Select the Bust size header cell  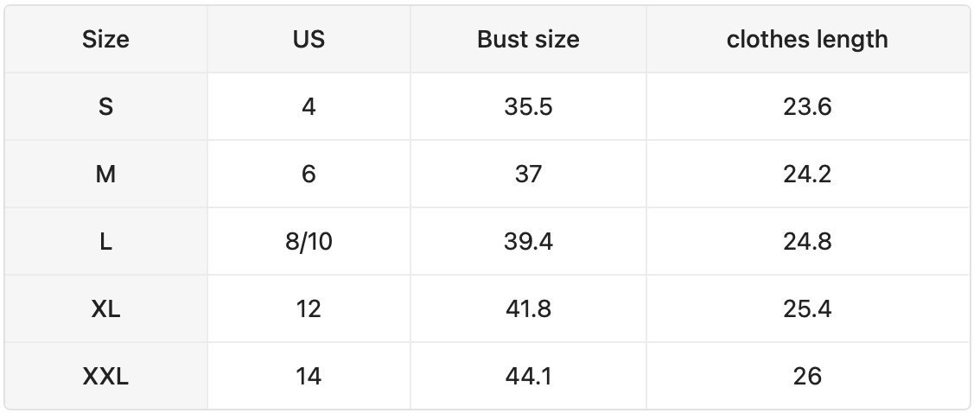(x=528, y=39)
